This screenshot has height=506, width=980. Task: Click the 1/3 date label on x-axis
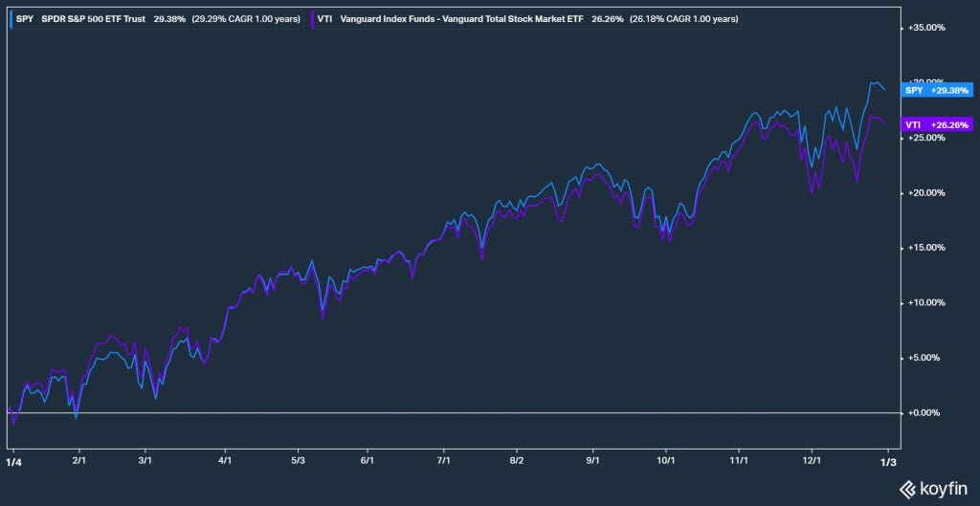[x=889, y=461]
